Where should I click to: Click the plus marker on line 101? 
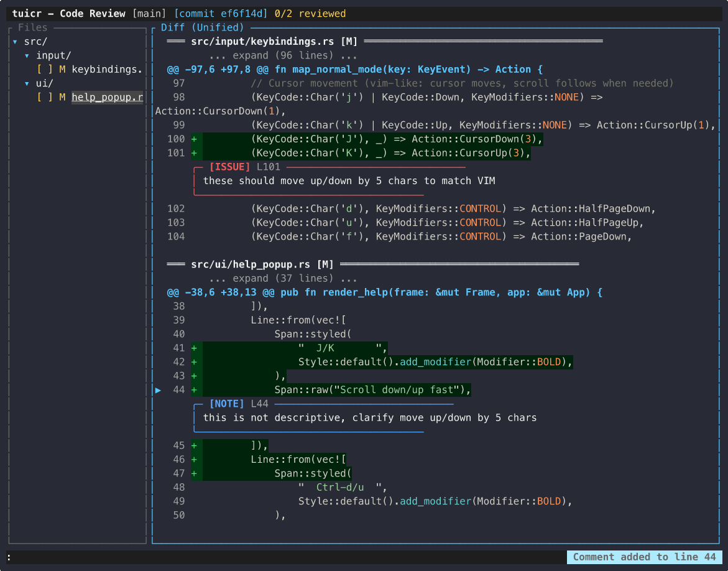[194, 153]
